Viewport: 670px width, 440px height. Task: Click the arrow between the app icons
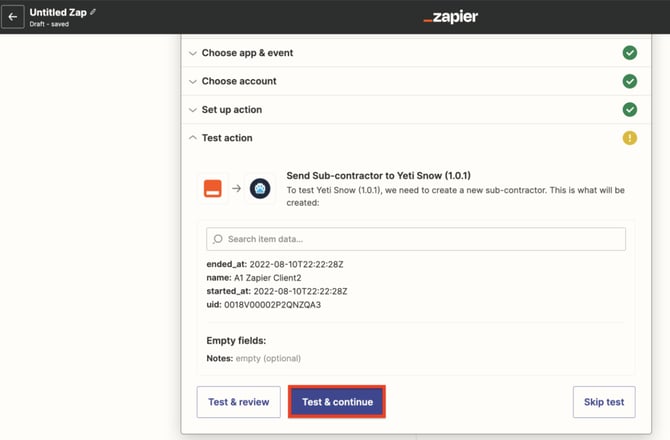pos(236,187)
